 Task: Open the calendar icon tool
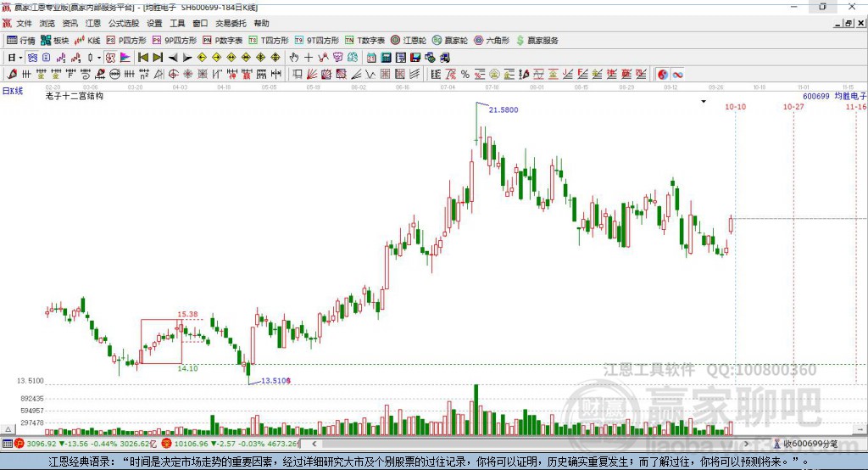pyautogui.click(x=371, y=58)
